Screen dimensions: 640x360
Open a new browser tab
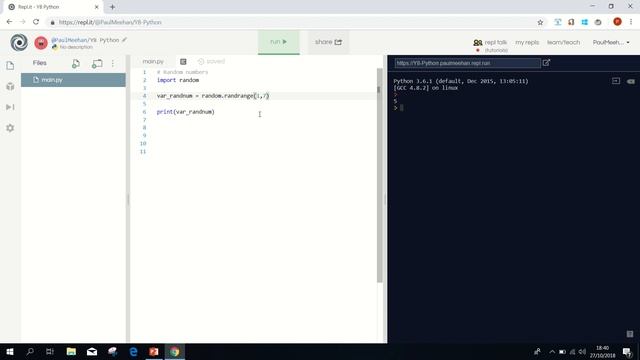[x=112, y=7]
